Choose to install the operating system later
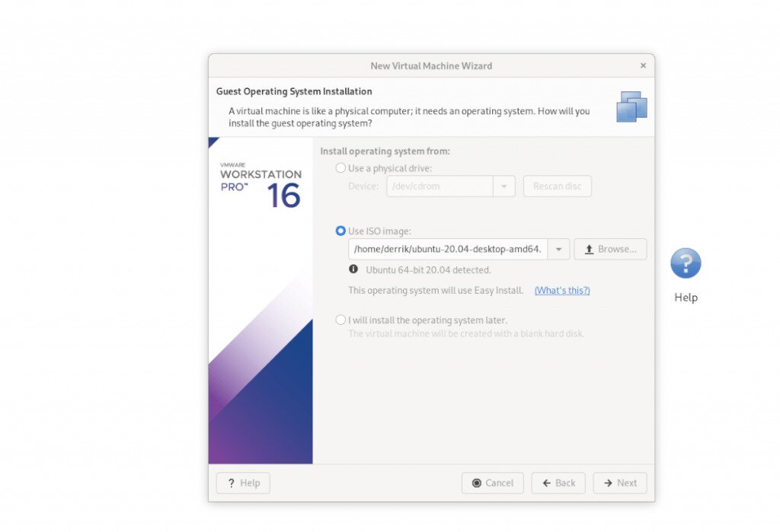Viewport: 780px width, 532px height. pyautogui.click(x=340, y=320)
